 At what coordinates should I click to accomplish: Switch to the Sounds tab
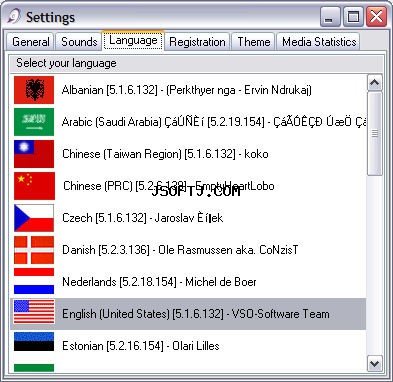pos(79,42)
